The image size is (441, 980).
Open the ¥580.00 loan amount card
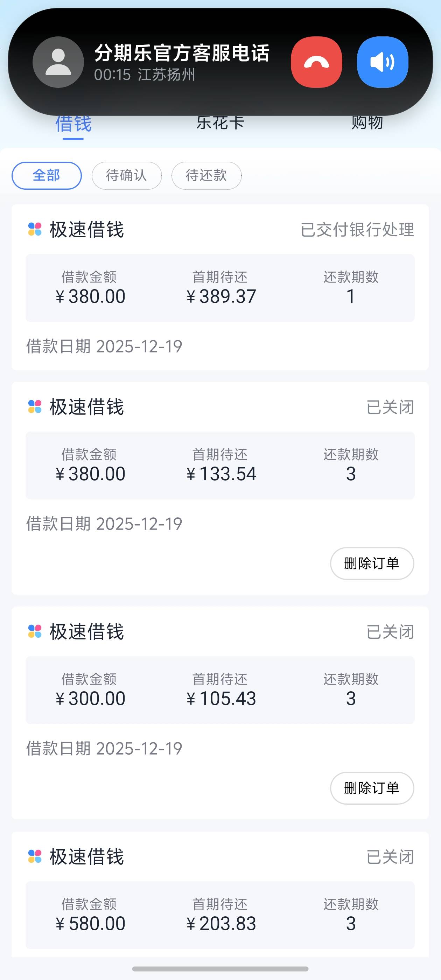pos(91,915)
